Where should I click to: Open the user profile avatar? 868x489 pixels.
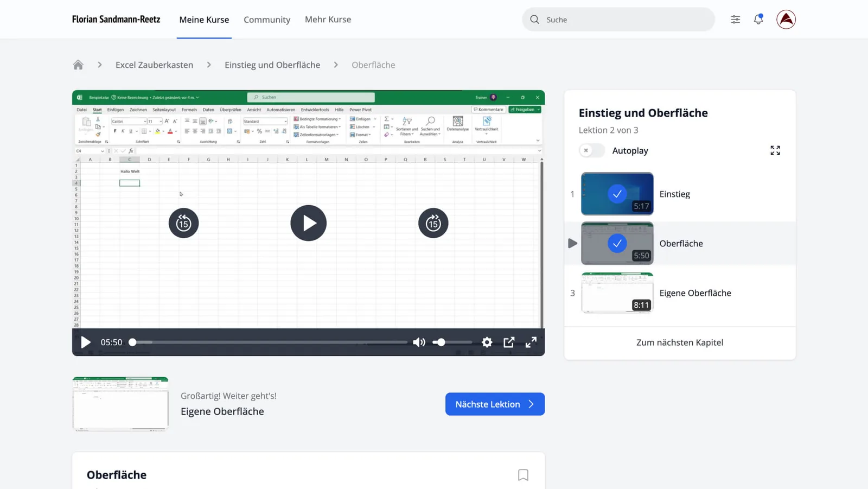[x=786, y=20]
